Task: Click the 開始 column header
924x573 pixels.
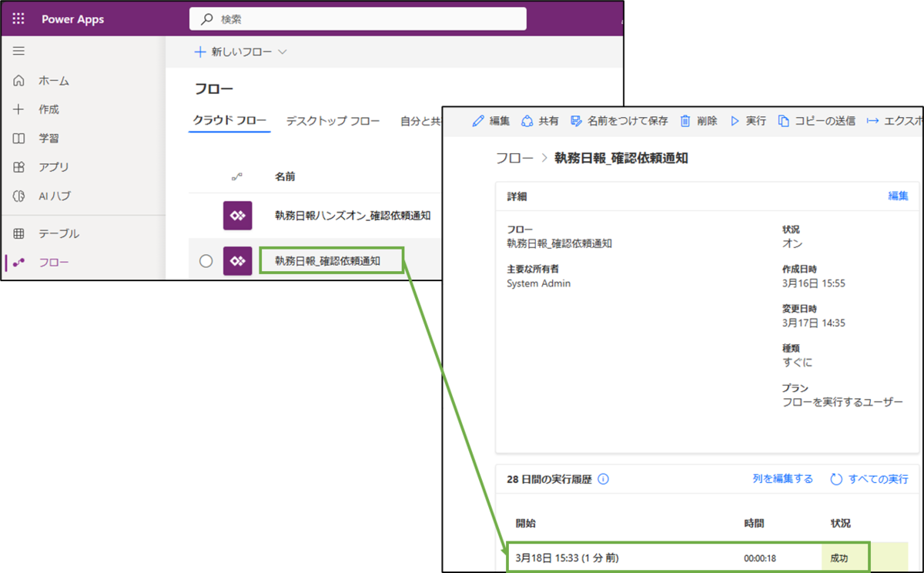Action: tap(526, 523)
